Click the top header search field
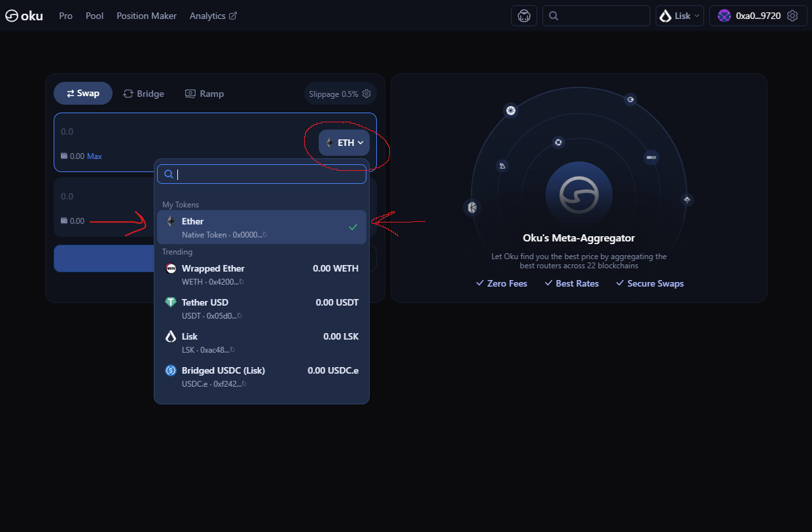 [x=596, y=16]
